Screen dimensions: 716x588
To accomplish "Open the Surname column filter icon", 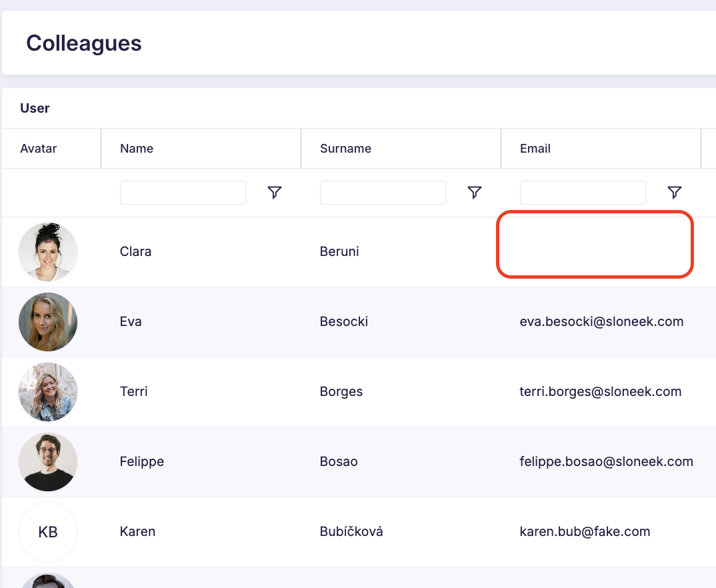I will (474, 193).
